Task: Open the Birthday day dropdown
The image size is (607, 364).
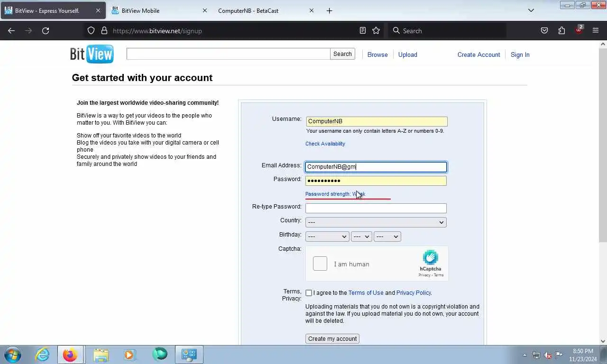Action: 361,237
